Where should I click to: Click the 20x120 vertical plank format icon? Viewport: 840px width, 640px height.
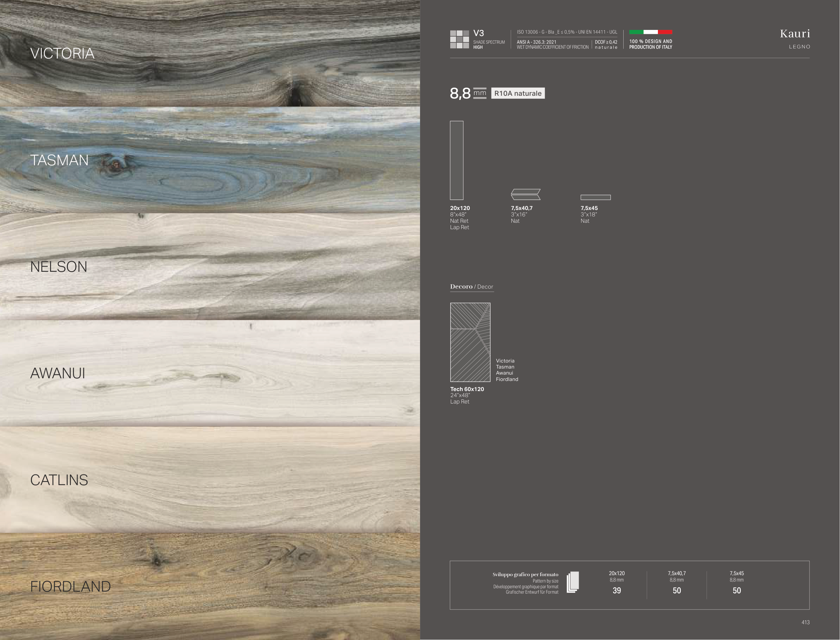tap(456, 160)
